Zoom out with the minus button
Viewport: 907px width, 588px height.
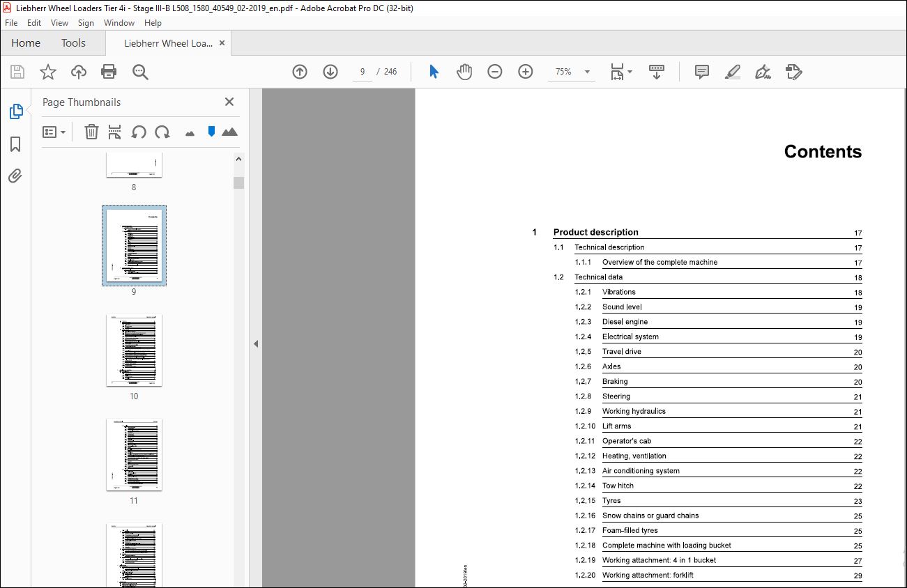tap(495, 72)
